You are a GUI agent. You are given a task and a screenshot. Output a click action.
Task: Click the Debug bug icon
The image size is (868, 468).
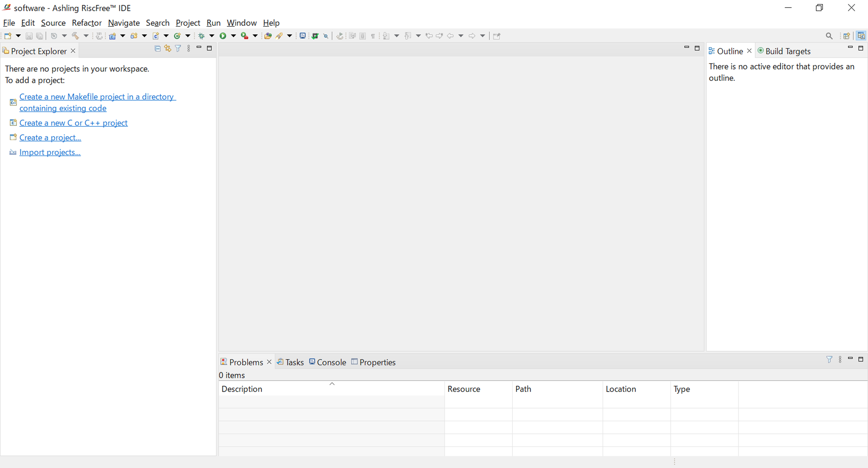tap(202, 36)
